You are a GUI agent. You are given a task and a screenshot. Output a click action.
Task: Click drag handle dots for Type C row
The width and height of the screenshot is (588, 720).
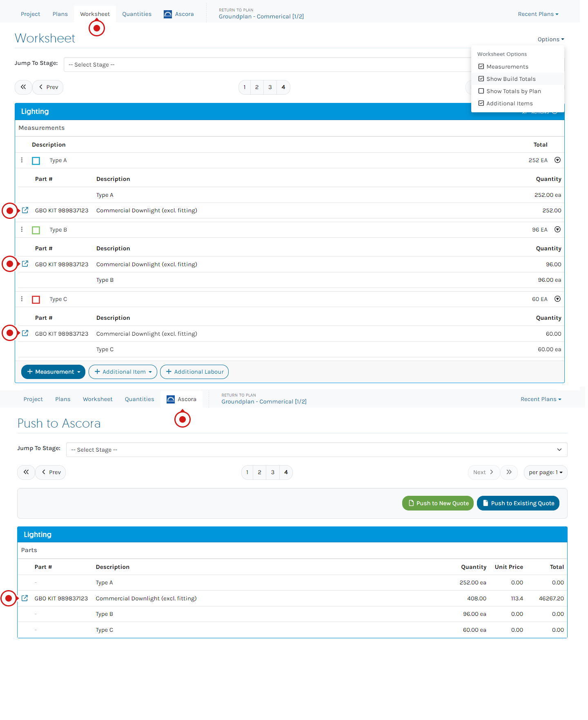pos(22,299)
